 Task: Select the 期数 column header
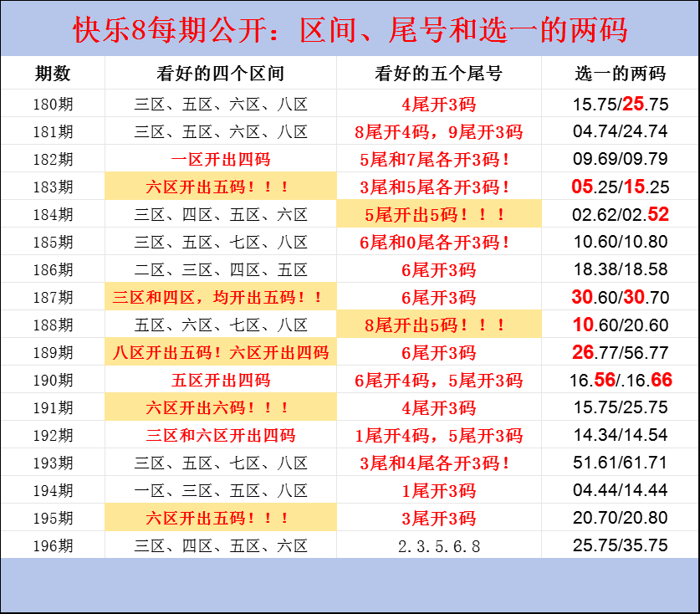pos(53,74)
